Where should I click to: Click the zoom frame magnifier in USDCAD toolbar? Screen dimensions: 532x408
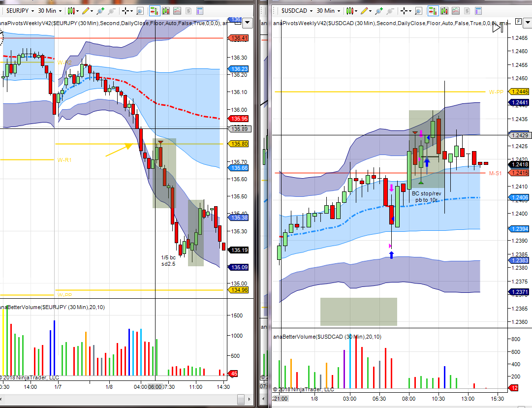tap(418, 11)
